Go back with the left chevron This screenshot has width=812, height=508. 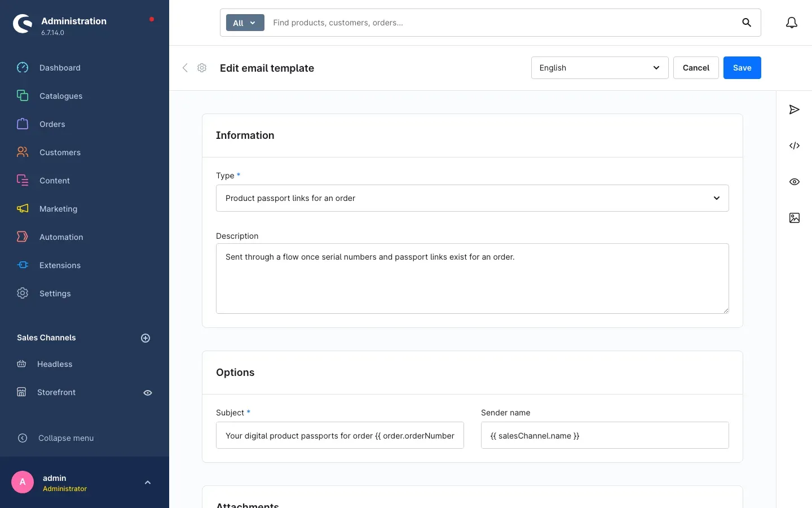tap(185, 68)
